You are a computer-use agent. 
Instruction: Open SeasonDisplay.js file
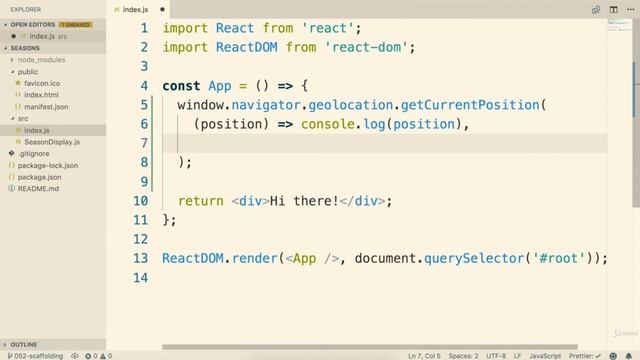click(x=52, y=142)
